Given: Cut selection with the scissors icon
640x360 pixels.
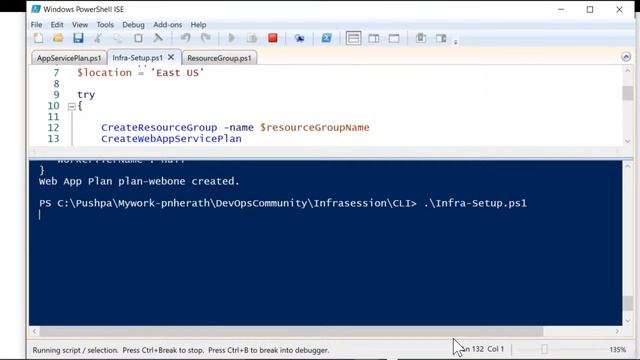Looking at the screenshot, I should point(98,38).
